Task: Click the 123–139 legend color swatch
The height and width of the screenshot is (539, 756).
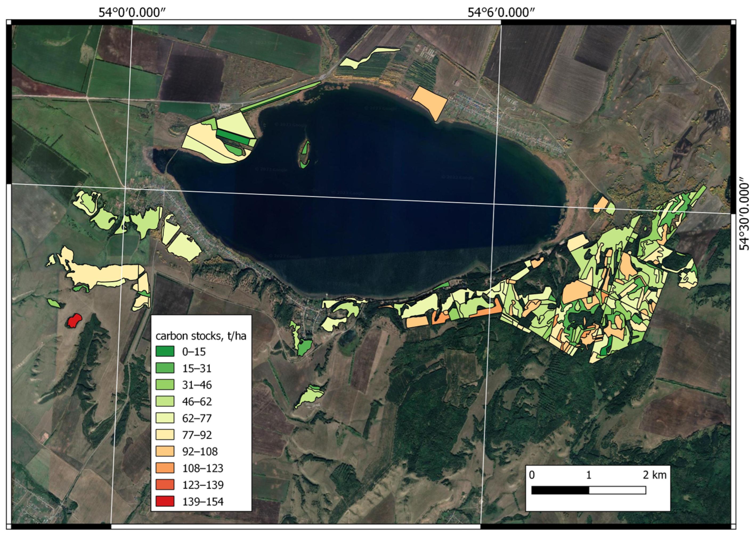Action: (165, 485)
